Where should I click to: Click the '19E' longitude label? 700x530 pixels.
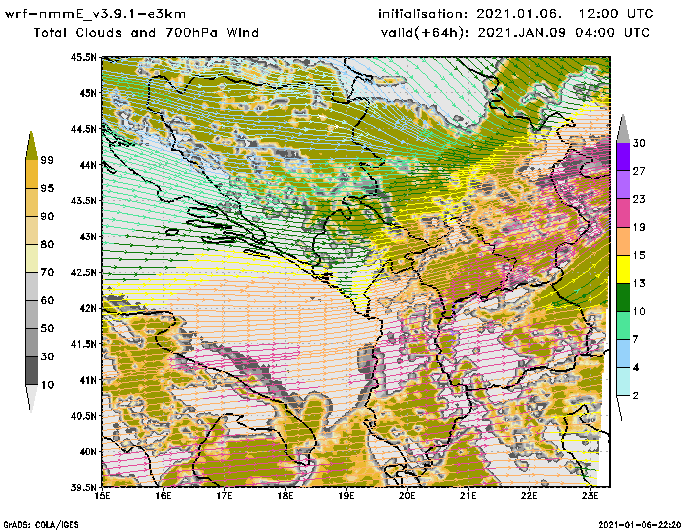346,496
